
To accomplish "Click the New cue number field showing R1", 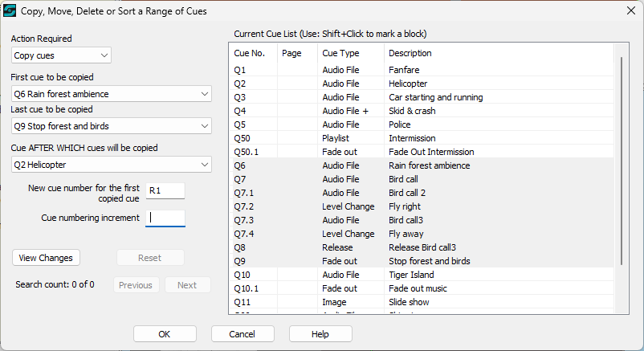I will [x=165, y=190].
